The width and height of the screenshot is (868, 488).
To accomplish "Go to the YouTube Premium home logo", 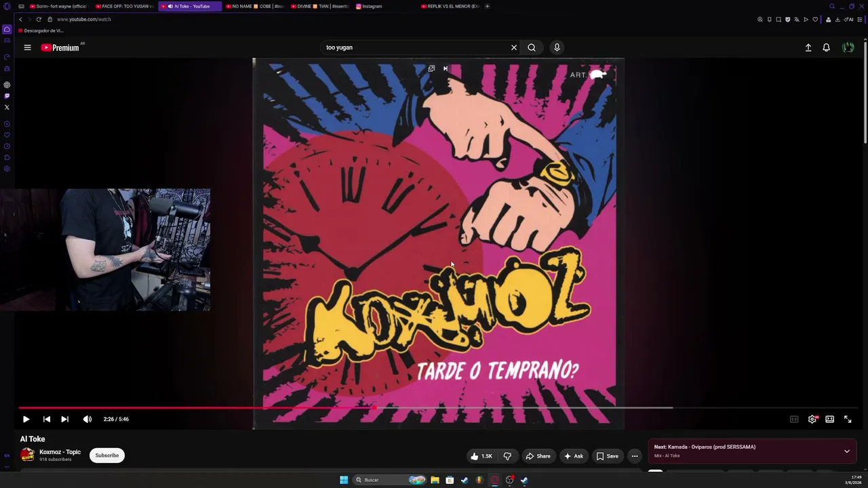I will tap(60, 47).
